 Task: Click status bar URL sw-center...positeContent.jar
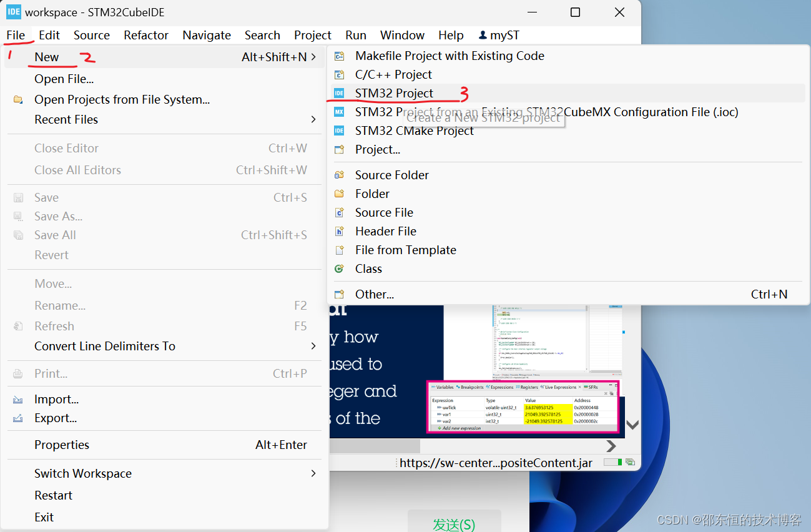coord(496,463)
